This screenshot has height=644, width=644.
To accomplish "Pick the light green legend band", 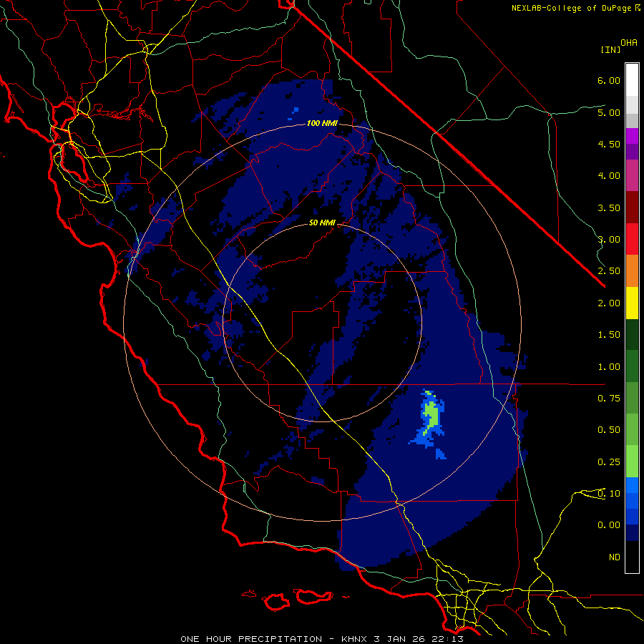I will pyautogui.click(x=632, y=462).
